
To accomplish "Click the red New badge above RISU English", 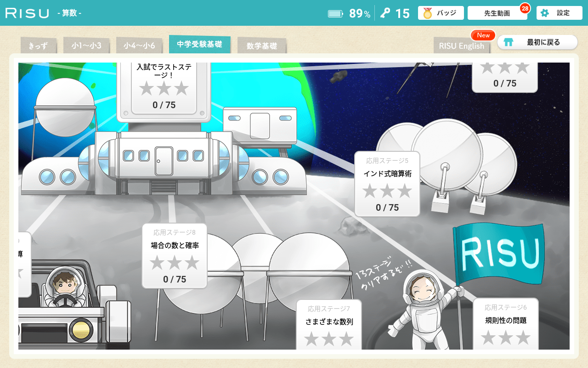I will [483, 35].
